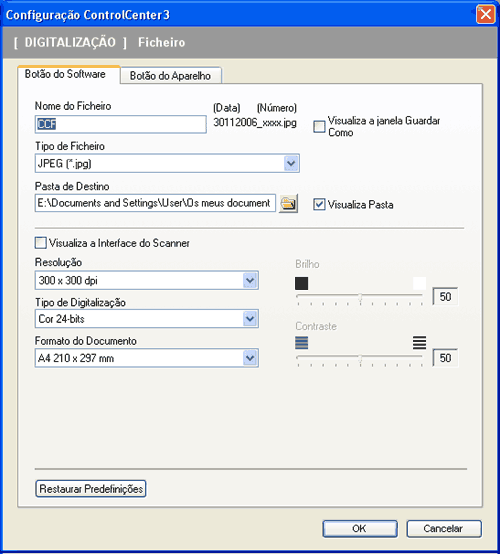500x554 pixels.
Task: Click the high contrast lines icon
Action: (x=419, y=342)
